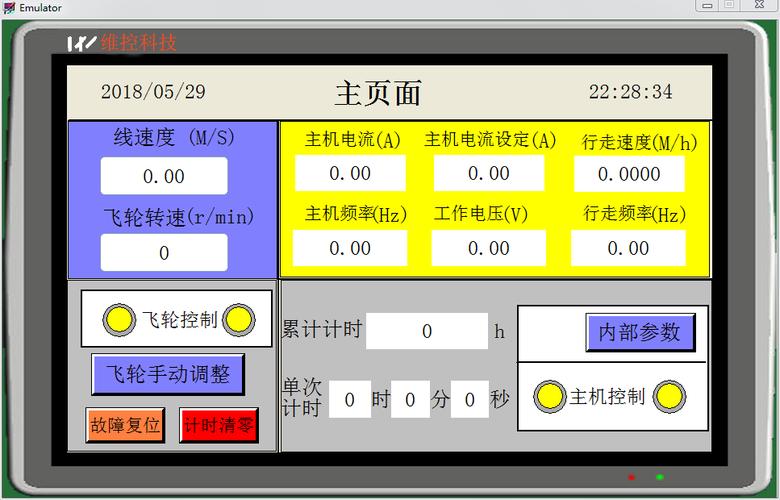Click the Emulator app icon in title bar
Viewport: 780px width, 500px height.
click(x=9, y=7)
